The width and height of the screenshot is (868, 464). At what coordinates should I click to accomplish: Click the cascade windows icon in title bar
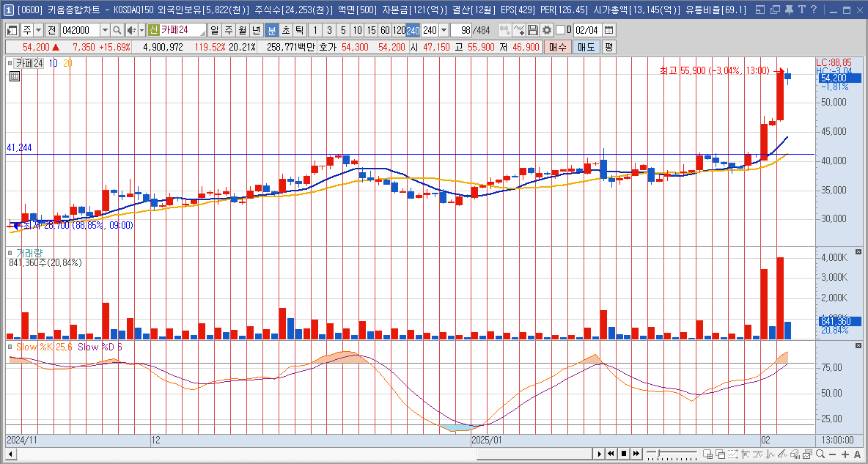click(x=774, y=10)
